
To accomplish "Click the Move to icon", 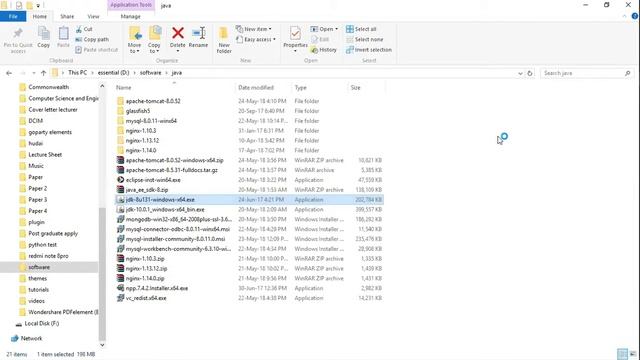I will (x=135, y=33).
